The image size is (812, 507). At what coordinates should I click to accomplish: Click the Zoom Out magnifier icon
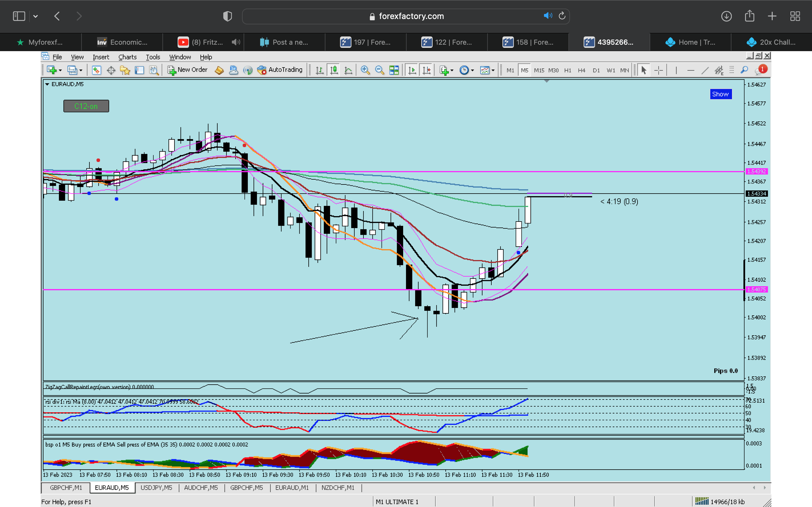379,70
